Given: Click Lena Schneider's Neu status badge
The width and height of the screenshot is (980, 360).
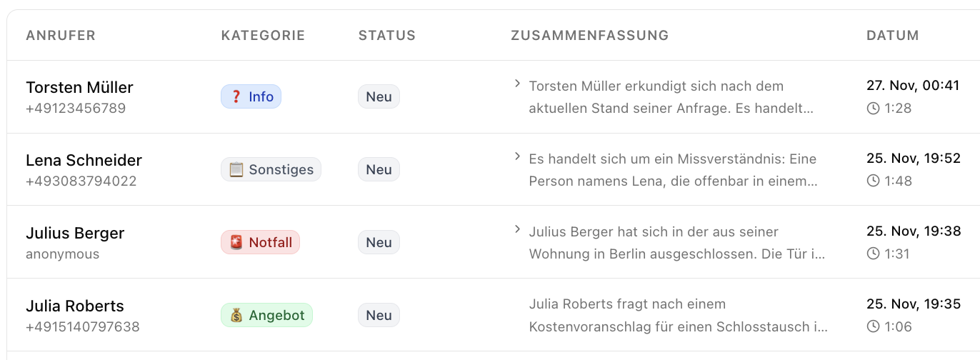Looking at the screenshot, I should coord(379,169).
